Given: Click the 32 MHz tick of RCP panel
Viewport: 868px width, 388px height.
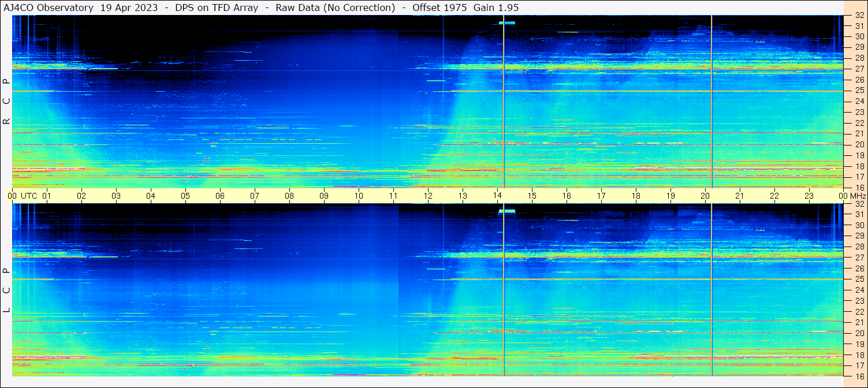Looking at the screenshot, I should (x=859, y=16).
